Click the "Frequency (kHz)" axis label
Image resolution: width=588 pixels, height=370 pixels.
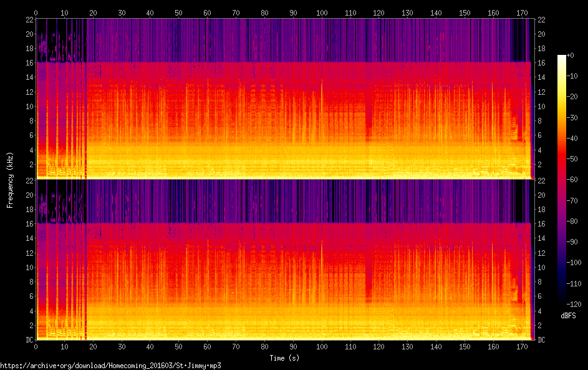coord(10,180)
